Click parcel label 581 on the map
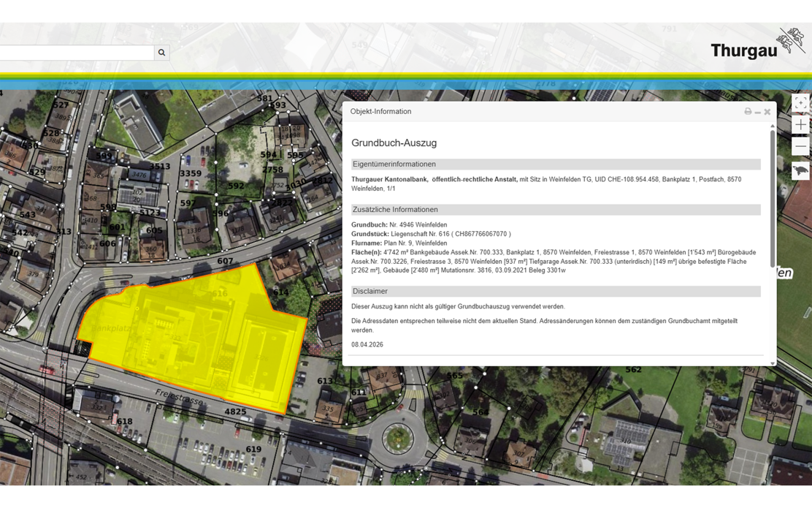The height and width of the screenshot is (508, 812). (264, 98)
